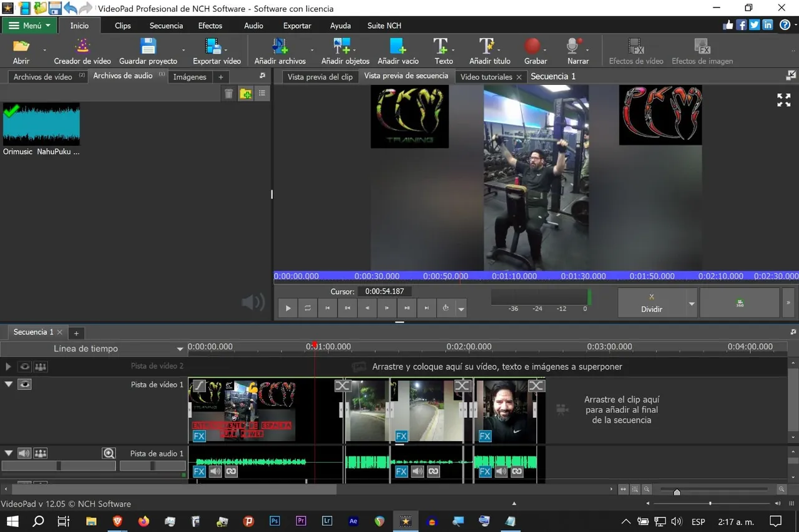
Task: Switch to the Archivos de vídeo tab
Action: coord(43,77)
